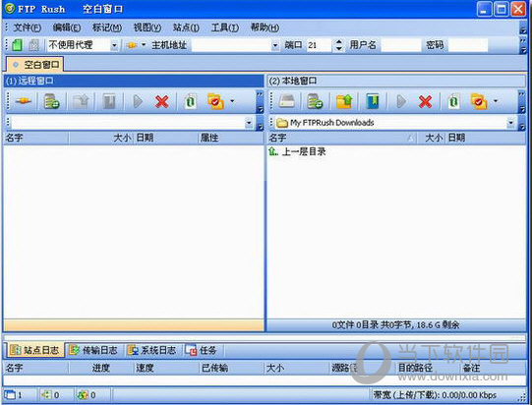Click the play transfer arrow in remote pane
532x405 pixels.
pyautogui.click(x=138, y=101)
